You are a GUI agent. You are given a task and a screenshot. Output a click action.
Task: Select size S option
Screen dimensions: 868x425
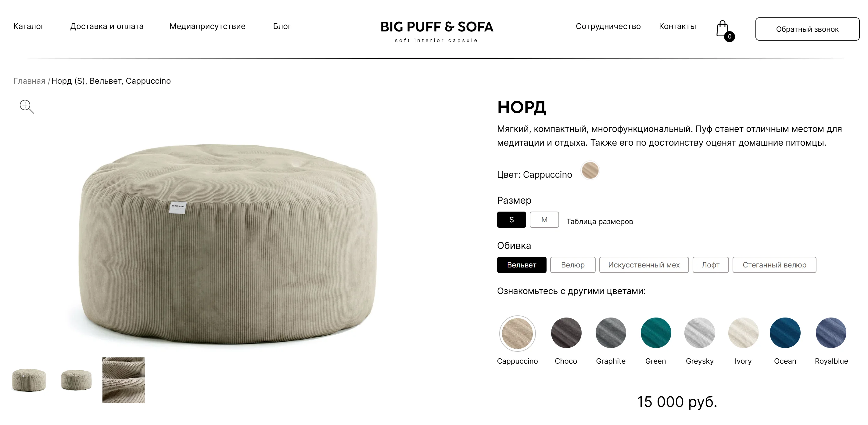click(x=511, y=220)
